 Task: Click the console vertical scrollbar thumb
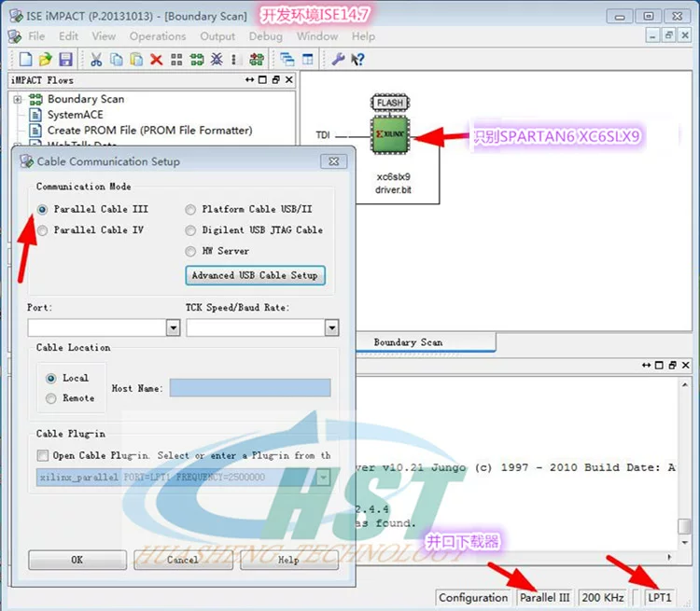[x=684, y=526]
